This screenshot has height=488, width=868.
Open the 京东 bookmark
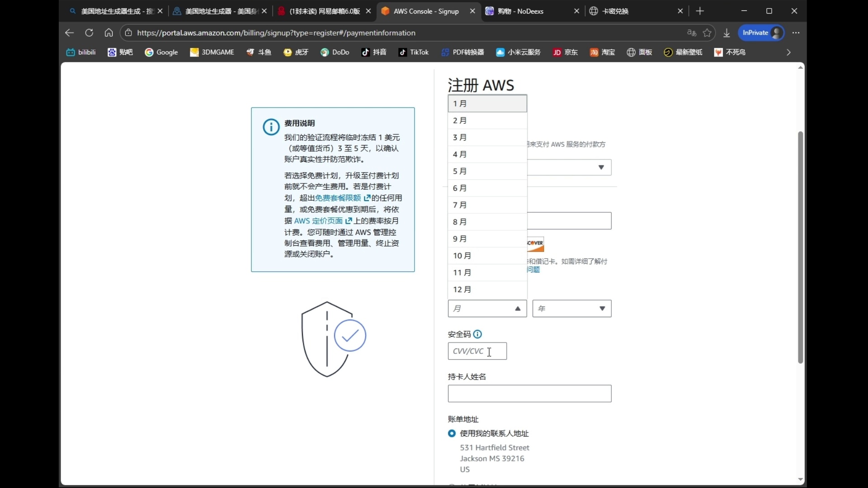[565, 52]
